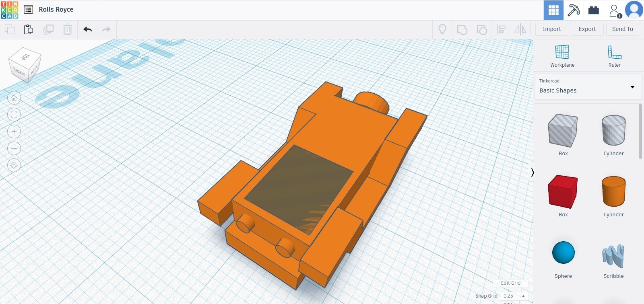Click the Fit all in view icon
Image resolution: width=644 pixels, height=304 pixels.
[x=14, y=115]
